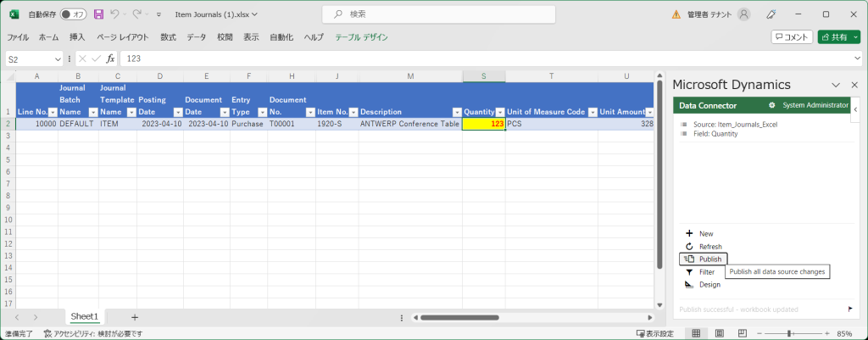Click the Filter funnel icon
Image resolution: width=868 pixels, height=340 pixels.
click(689, 272)
